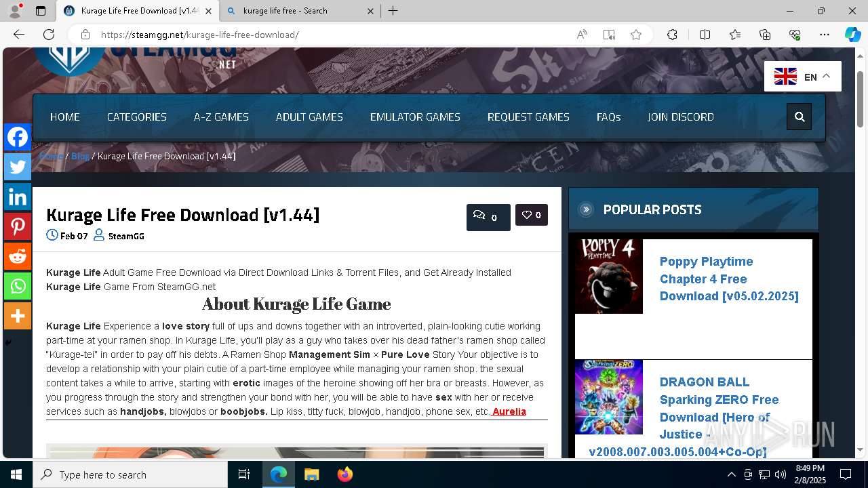Open the Feb 07 post date
The height and width of the screenshot is (488, 868).
74,236
